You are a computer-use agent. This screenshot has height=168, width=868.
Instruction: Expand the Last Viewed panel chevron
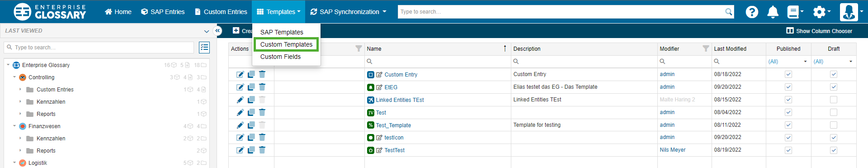[x=207, y=31]
